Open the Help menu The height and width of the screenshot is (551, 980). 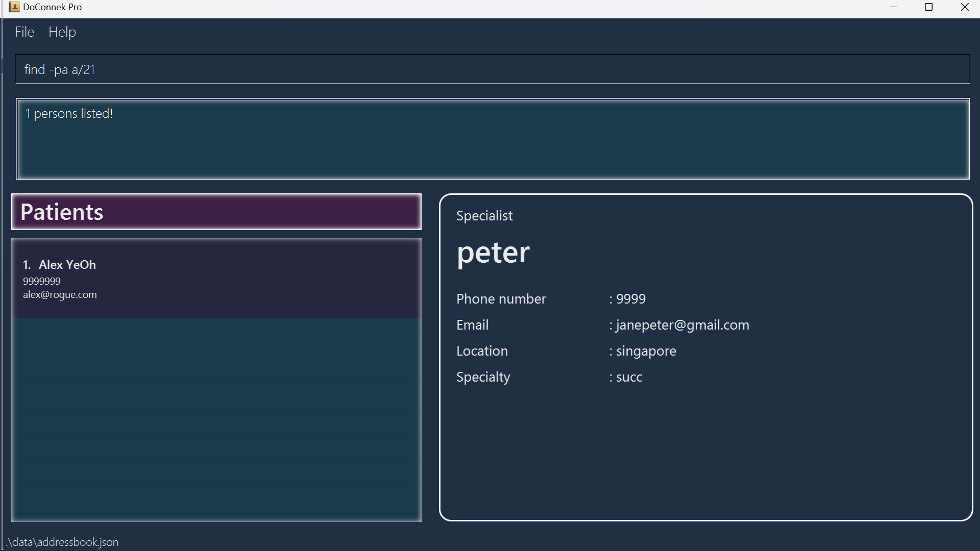62,32
